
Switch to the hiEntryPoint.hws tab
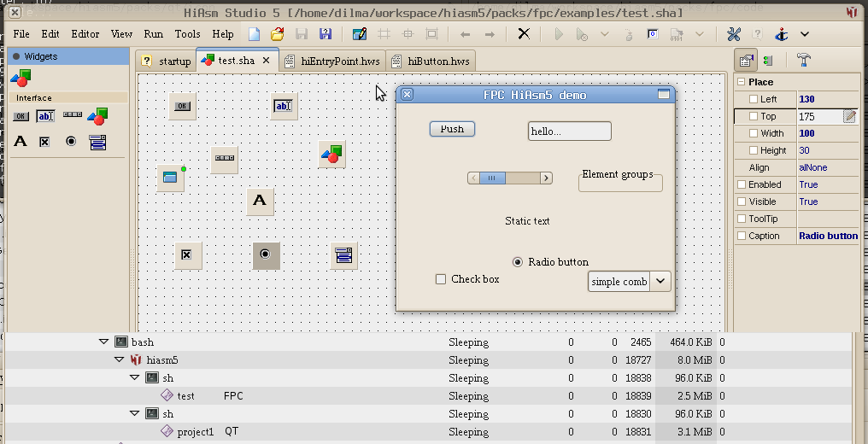click(332, 61)
